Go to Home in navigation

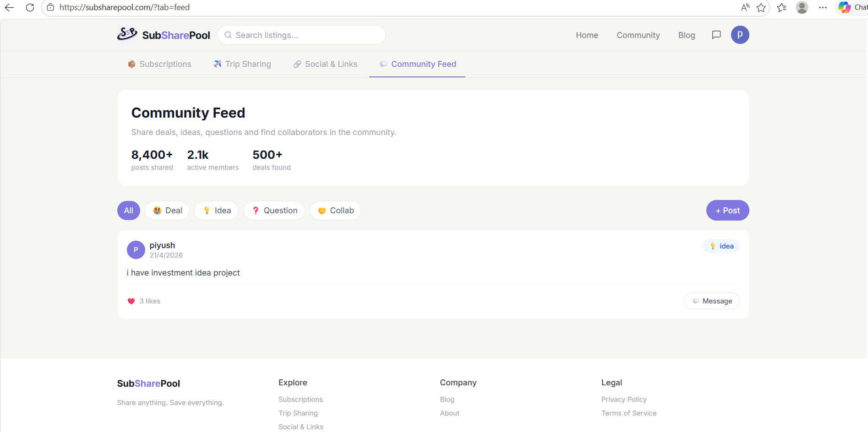(x=587, y=35)
